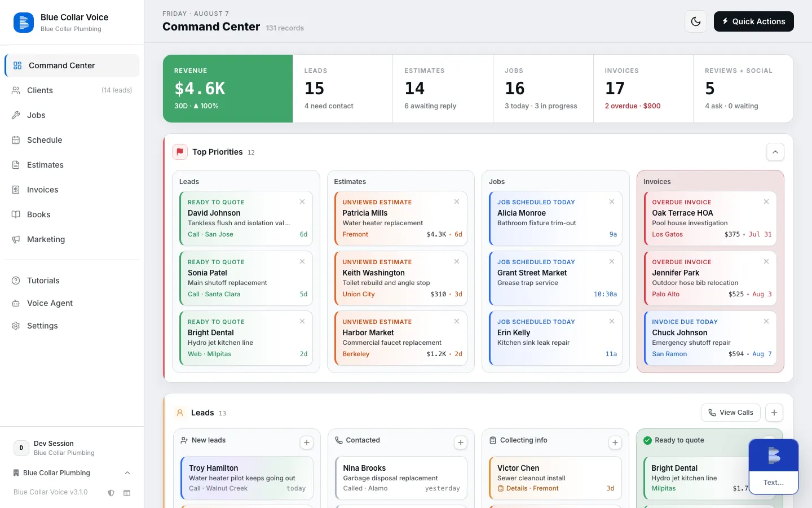Open Settings in the sidebar
Screen dimensions: 812x508
(x=72, y=326)
